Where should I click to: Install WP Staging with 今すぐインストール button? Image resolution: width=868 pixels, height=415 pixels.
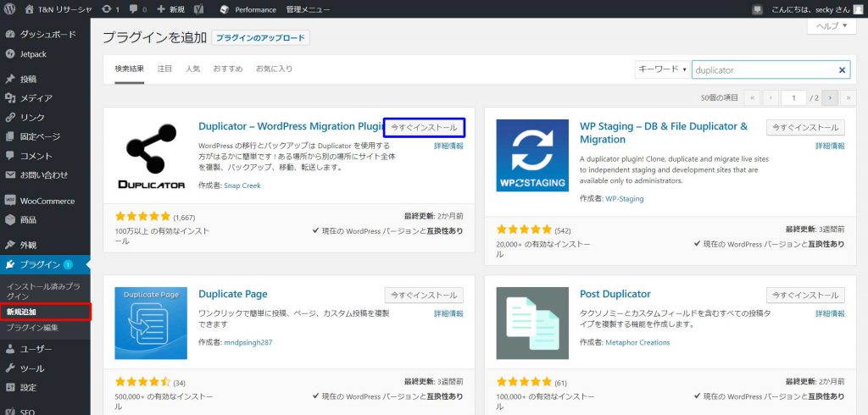[805, 127]
